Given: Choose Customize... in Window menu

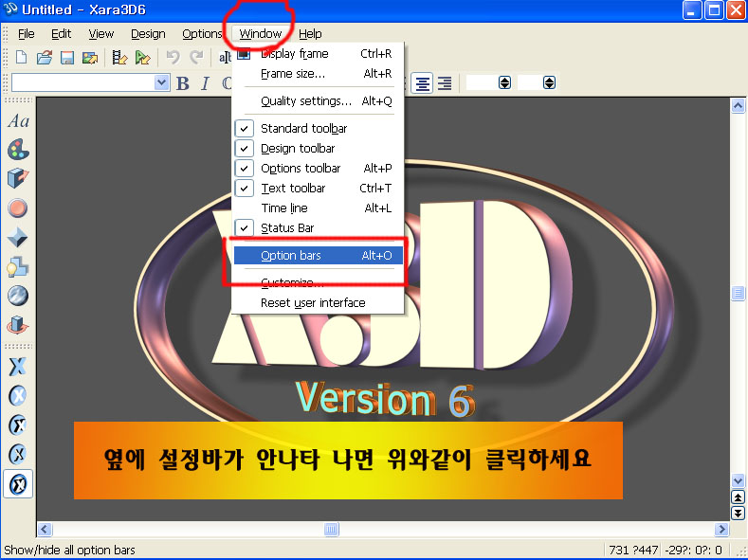Looking at the screenshot, I should pos(318,283).
